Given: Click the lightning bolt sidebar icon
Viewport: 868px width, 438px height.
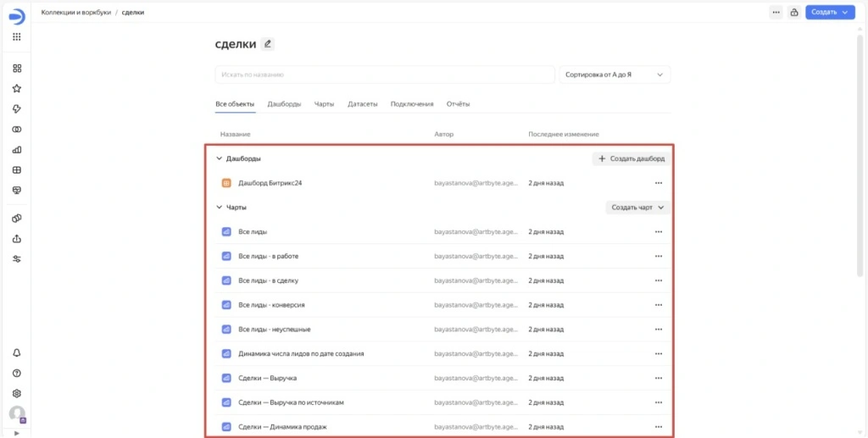Looking at the screenshot, I should tap(17, 108).
